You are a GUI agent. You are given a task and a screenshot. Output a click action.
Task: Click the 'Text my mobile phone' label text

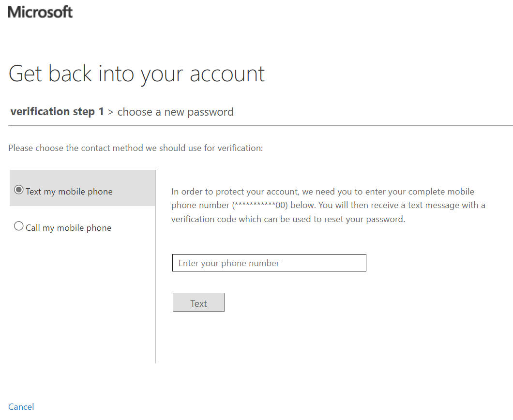pos(69,192)
